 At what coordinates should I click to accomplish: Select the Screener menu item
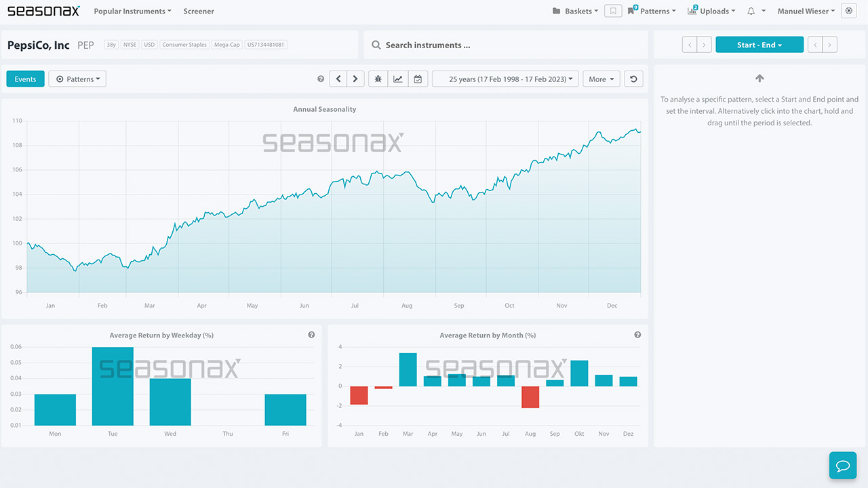click(198, 11)
